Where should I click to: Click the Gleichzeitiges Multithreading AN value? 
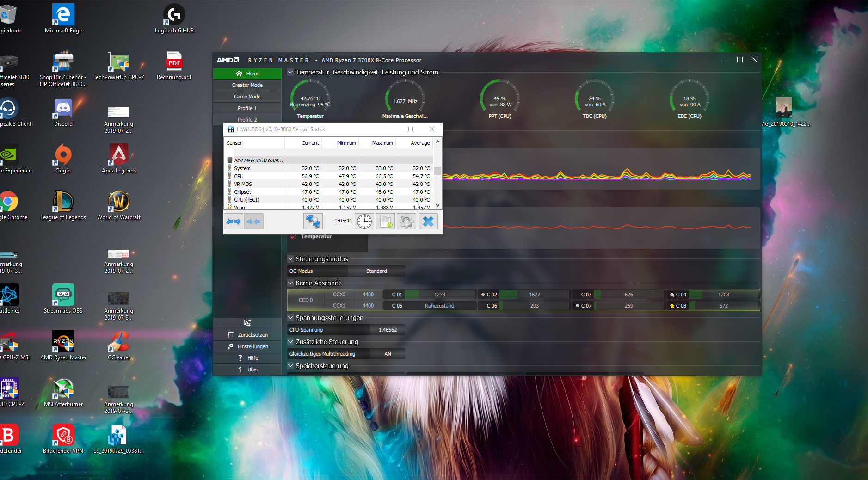pyautogui.click(x=388, y=354)
